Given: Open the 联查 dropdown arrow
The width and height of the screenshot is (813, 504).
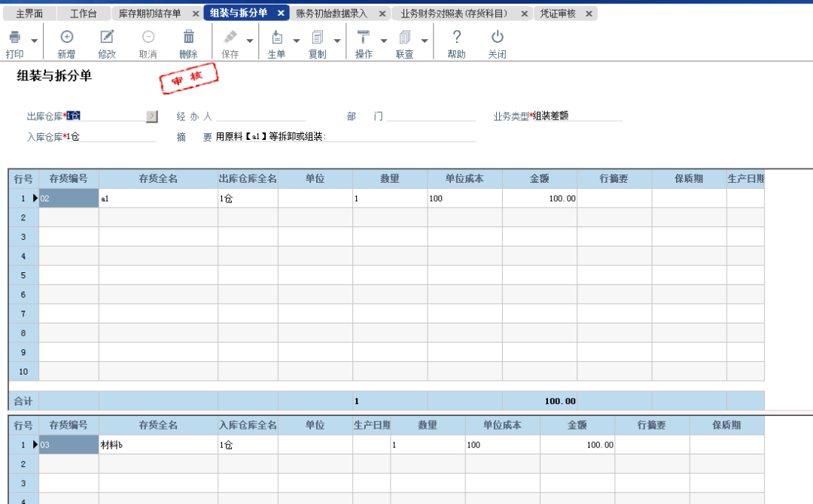Looking at the screenshot, I should pos(423,42).
